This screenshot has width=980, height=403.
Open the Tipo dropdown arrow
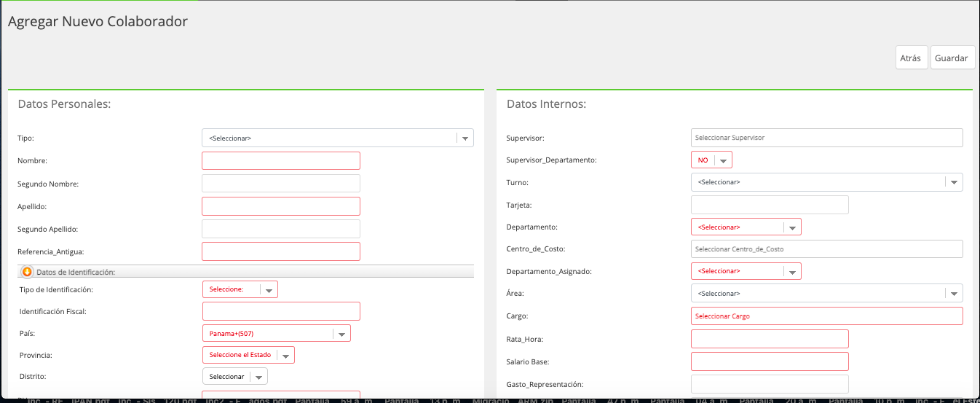pyautogui.click(x=465, y=138)
